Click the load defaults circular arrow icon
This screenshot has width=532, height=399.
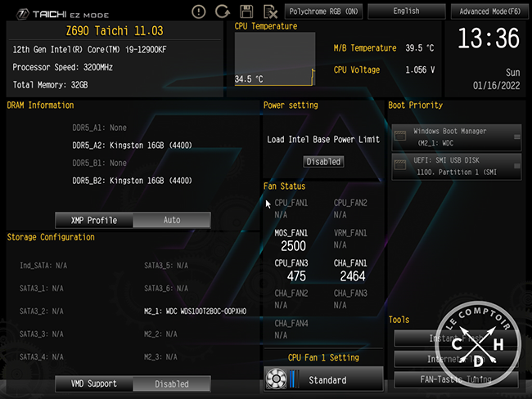pos(222,11)
